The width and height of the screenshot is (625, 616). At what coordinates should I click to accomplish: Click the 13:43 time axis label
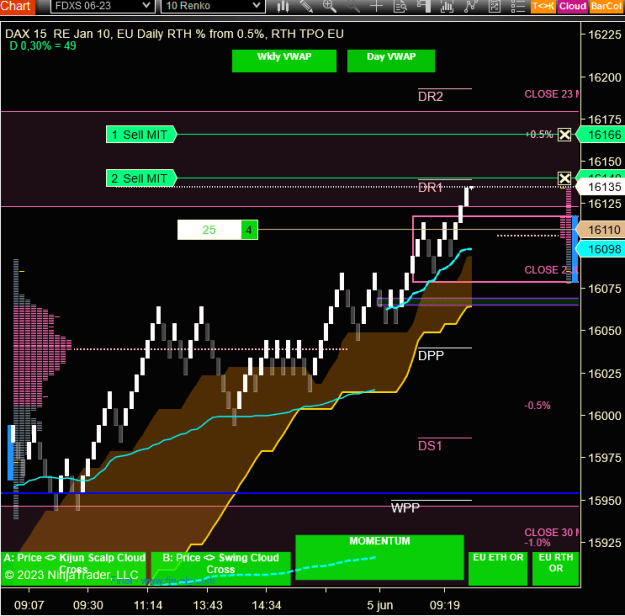tap(208, 605)
